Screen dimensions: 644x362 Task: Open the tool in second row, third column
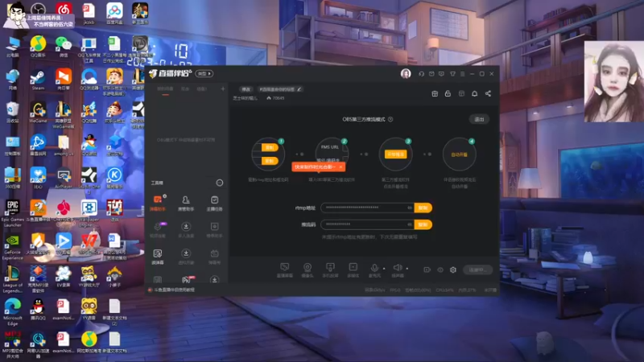[214, 230]
